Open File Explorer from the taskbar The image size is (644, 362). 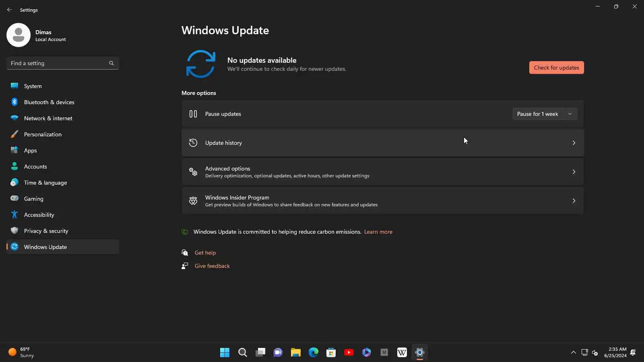coord(295,352)
